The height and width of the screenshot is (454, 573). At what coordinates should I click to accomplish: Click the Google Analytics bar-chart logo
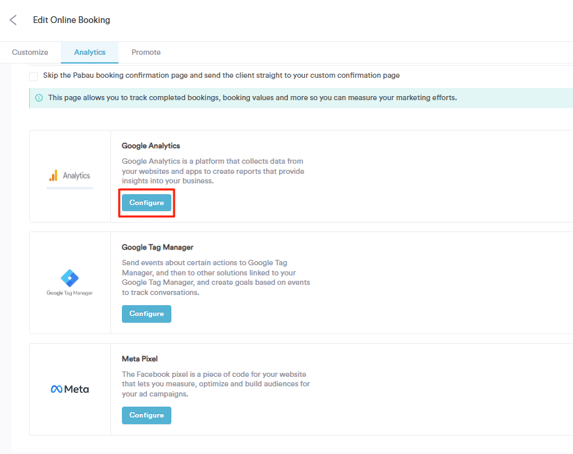click(53, 175)
